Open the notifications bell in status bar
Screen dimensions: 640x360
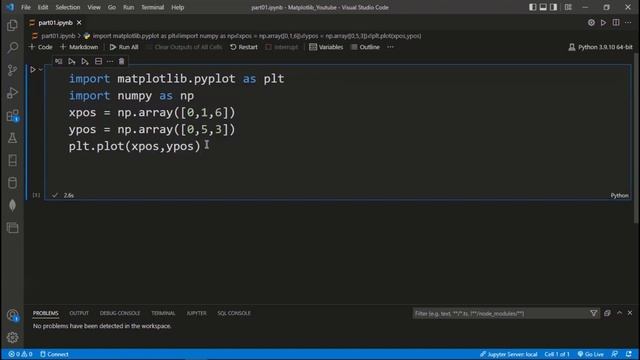[x=629, y=354]
